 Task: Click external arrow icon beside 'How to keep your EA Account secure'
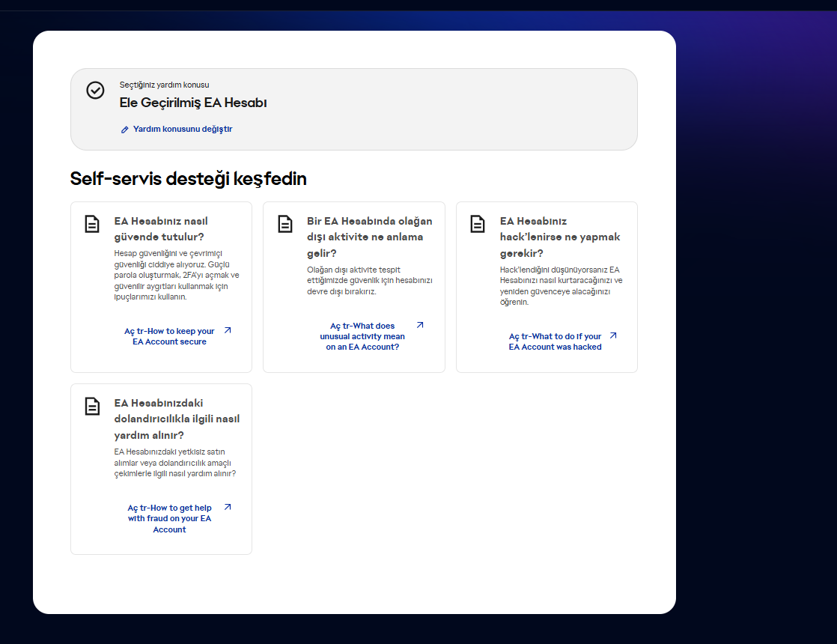tap(228, 330)
